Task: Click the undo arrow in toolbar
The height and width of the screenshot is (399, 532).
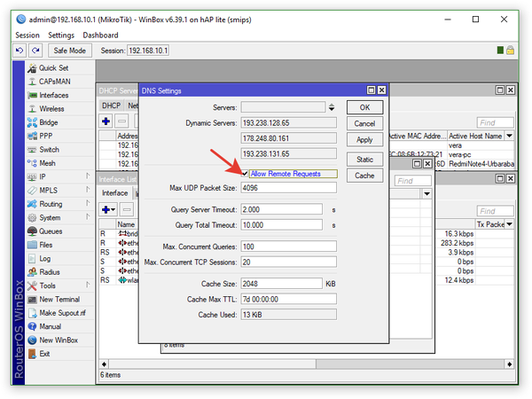Action: [20, 51]
